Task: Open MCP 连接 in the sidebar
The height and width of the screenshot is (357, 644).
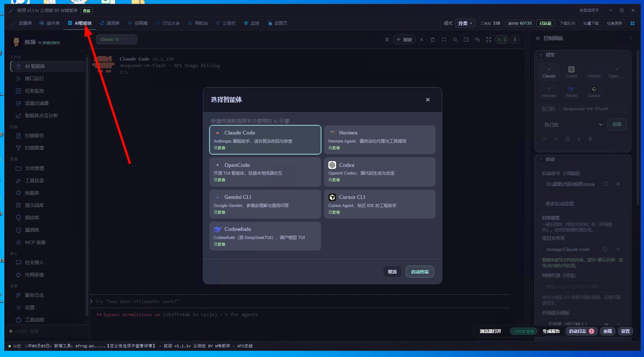Action: coord(47,242)
